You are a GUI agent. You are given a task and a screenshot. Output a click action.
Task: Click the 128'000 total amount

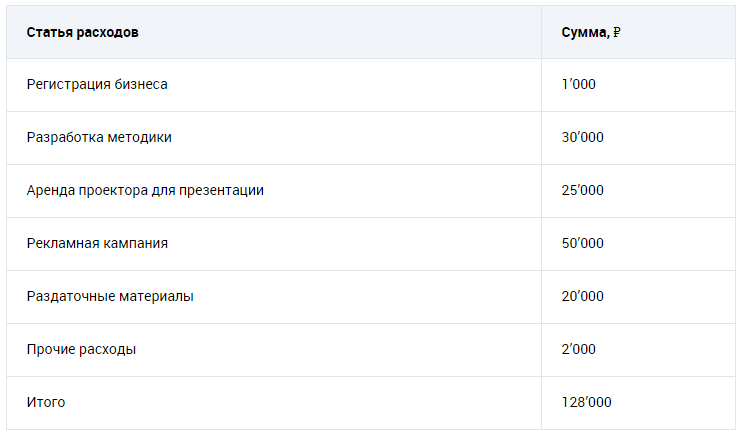click(587, 403)
